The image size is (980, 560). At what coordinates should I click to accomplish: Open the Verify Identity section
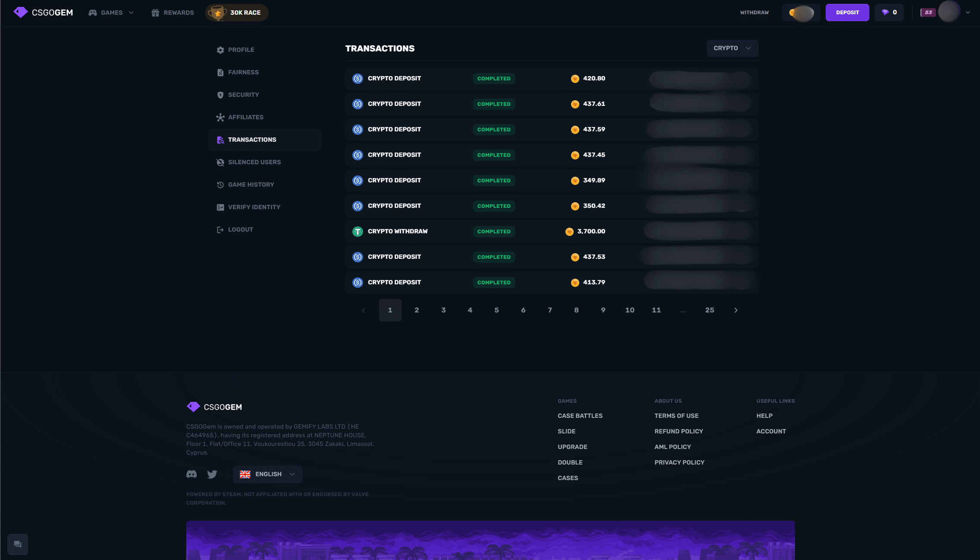(265, 207)
